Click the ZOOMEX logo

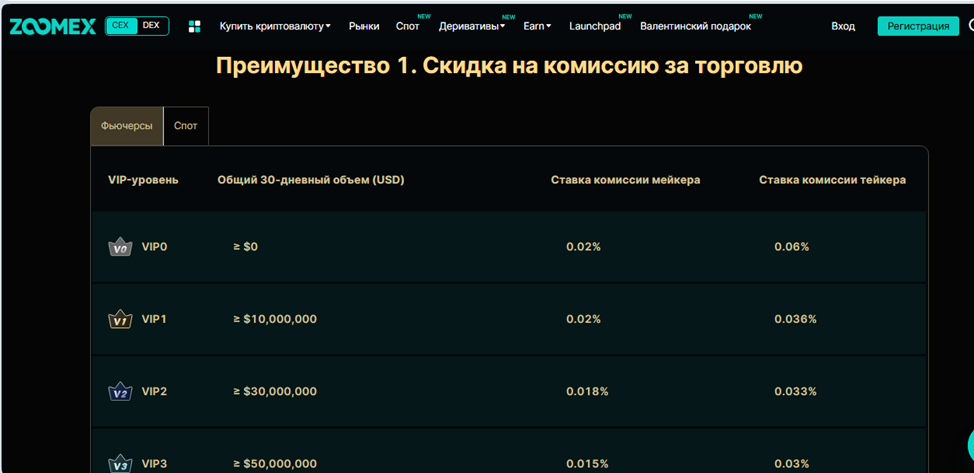click(53, 26)
